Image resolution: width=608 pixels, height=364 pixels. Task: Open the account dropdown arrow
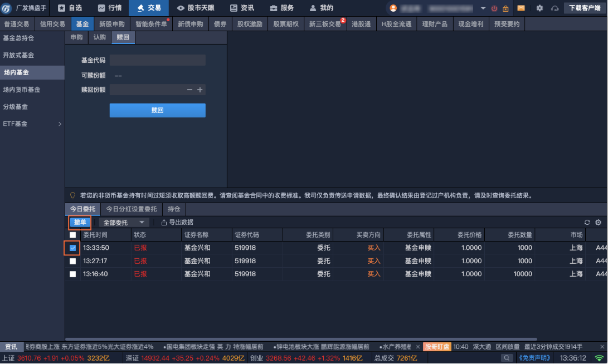point(483,8)
